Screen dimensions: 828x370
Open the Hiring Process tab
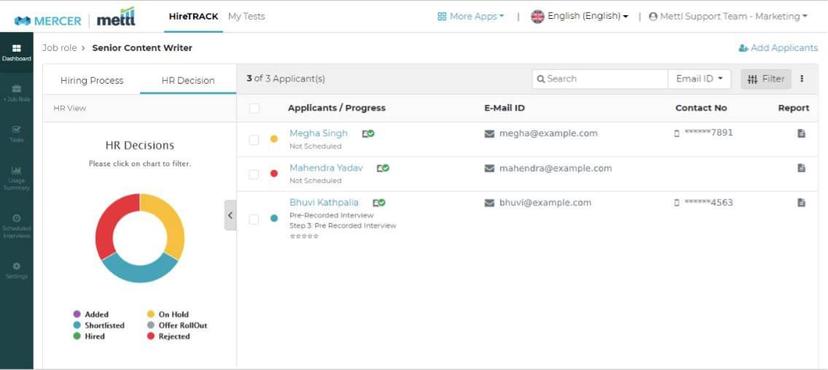pos(92,80)
